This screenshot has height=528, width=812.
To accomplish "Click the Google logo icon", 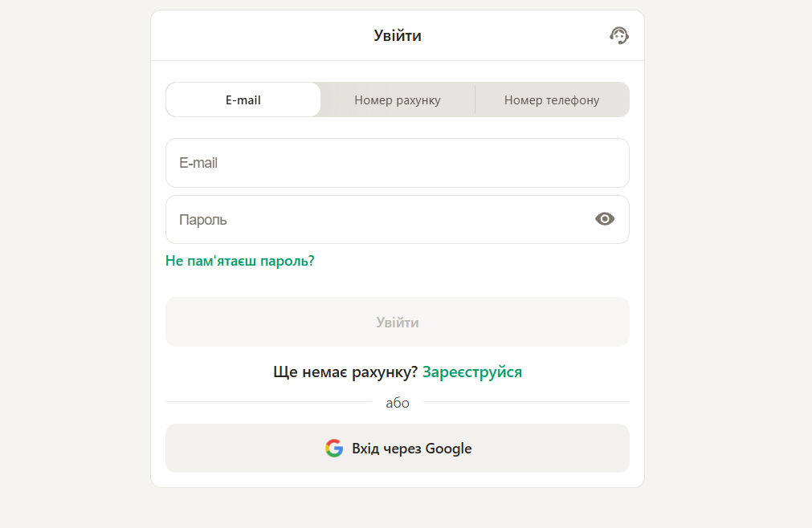I will (334, 449).
